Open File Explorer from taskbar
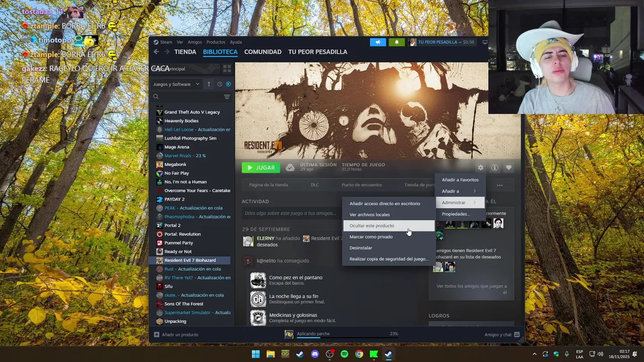This screenshot has height=362, width=644. pyautogui.click(x=271, y=354)
